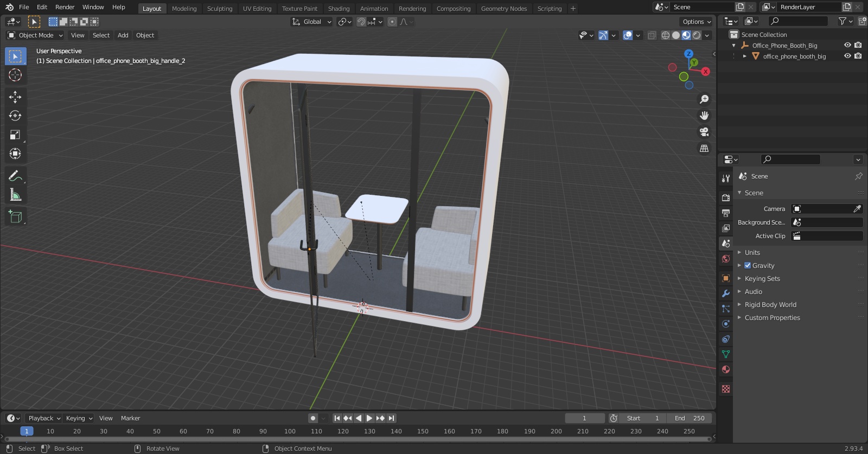
Task: Toggle camera view icon in viewport
Action: coord(704,132)
